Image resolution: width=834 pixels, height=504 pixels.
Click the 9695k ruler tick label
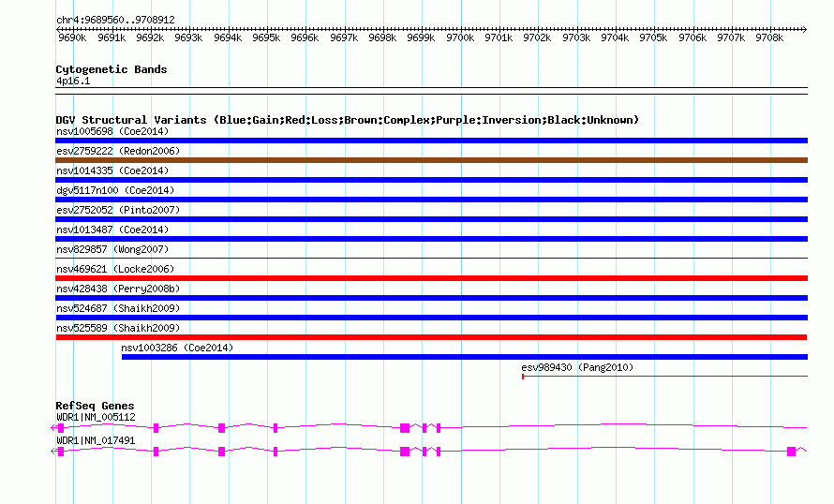(x=266, y=37)
